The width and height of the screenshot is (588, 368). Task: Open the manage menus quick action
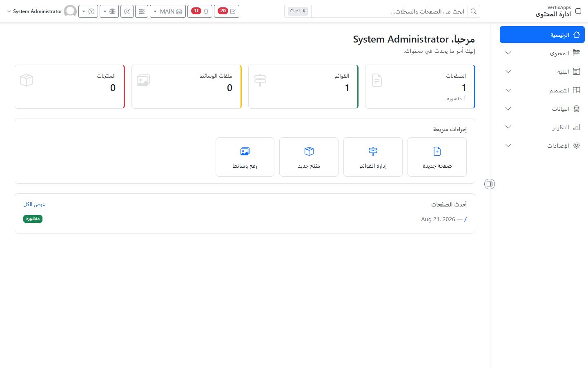tap(373, 157)
